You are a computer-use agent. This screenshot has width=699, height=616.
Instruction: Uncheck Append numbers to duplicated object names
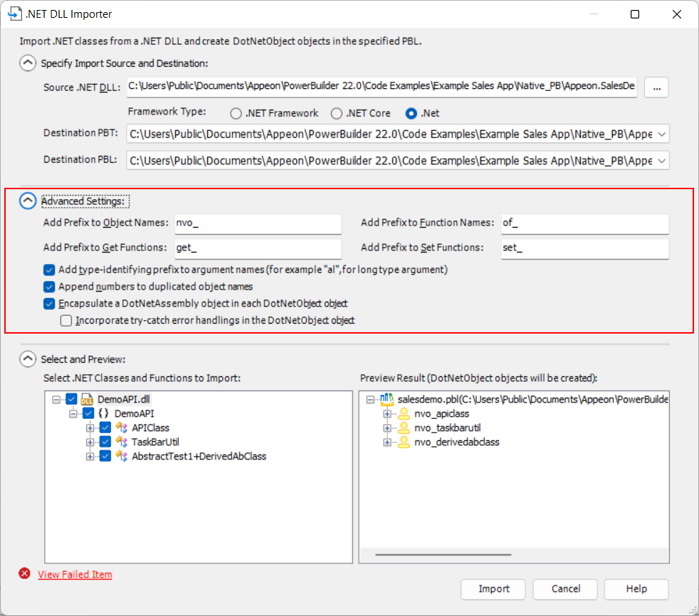(48, 287)
